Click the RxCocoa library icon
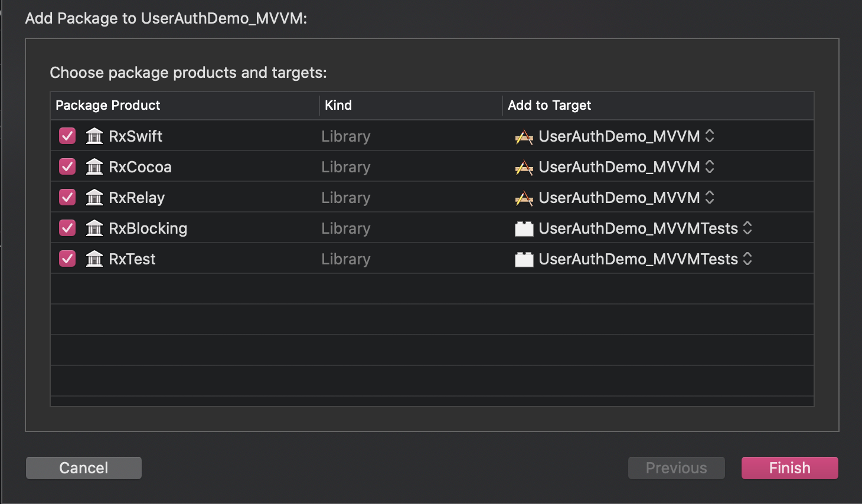This screenshot has width=862, height=504. click(x=94, y=167)
